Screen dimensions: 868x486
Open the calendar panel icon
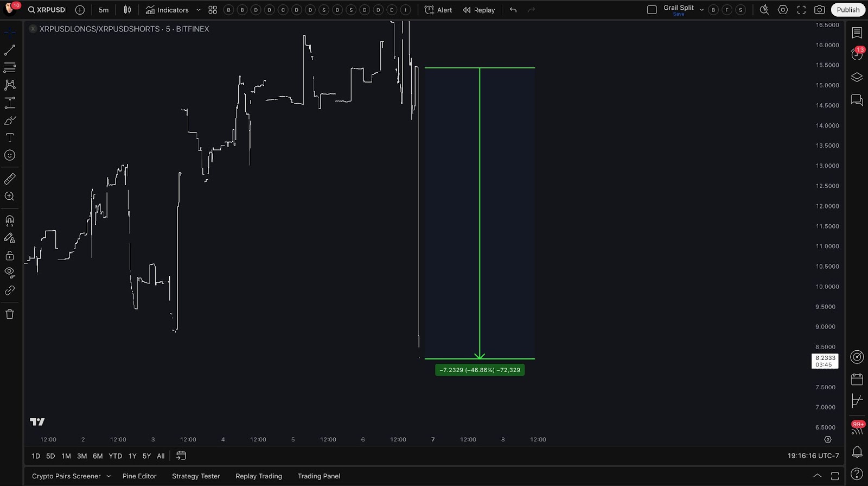click(857, 379)
